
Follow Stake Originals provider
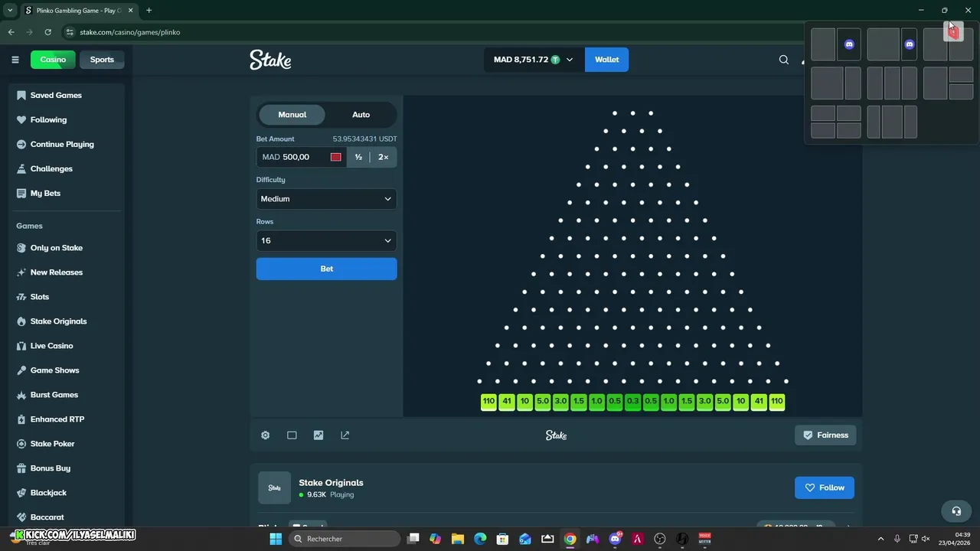[x=825, y=487]
